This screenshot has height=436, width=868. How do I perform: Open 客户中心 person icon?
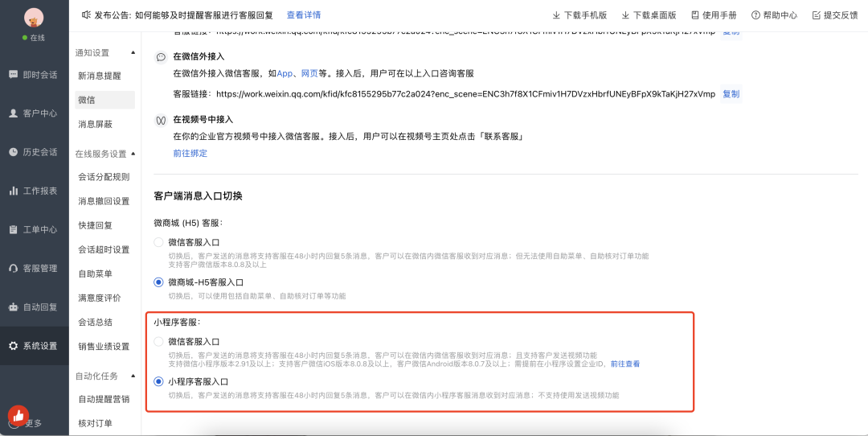[14, 113]
